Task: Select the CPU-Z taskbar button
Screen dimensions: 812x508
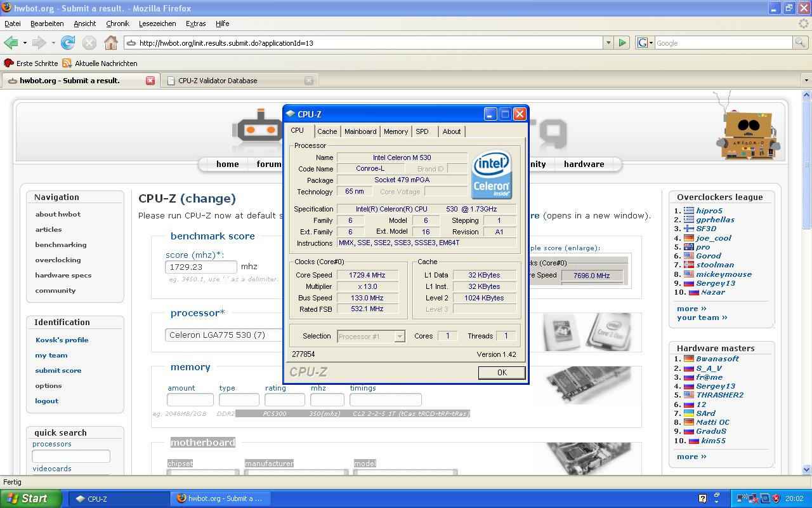Action: coord(117,498)
